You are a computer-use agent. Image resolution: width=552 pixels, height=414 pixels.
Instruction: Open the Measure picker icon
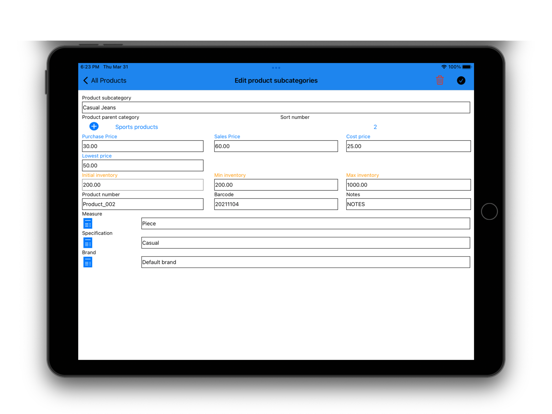click(x=88, y=223)
